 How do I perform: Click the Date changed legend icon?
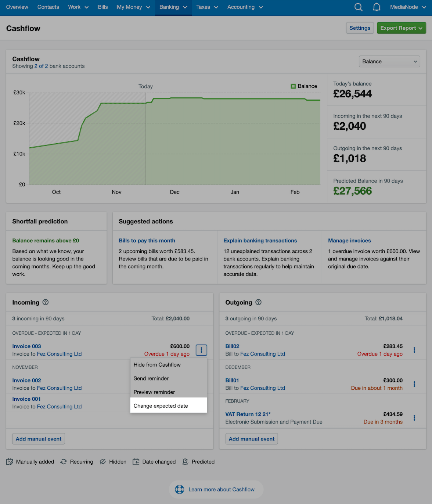(136, 462)
